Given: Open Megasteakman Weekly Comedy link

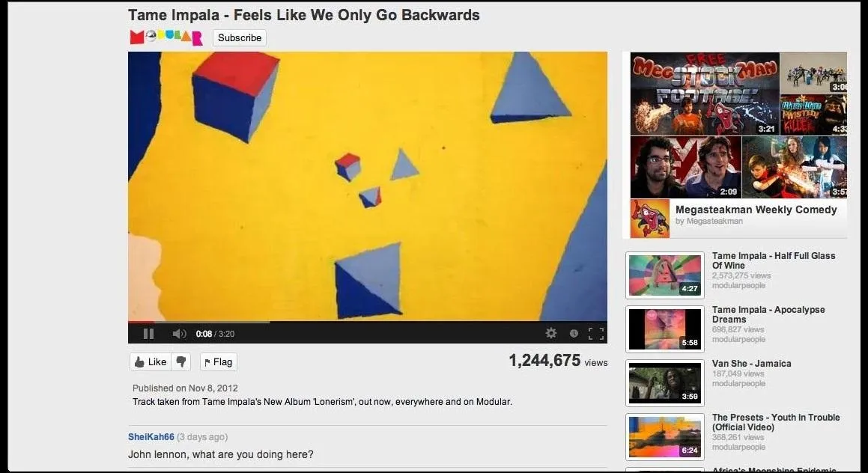Looking at the screenshot, I should pyautogui.click(x=756, y=210).
